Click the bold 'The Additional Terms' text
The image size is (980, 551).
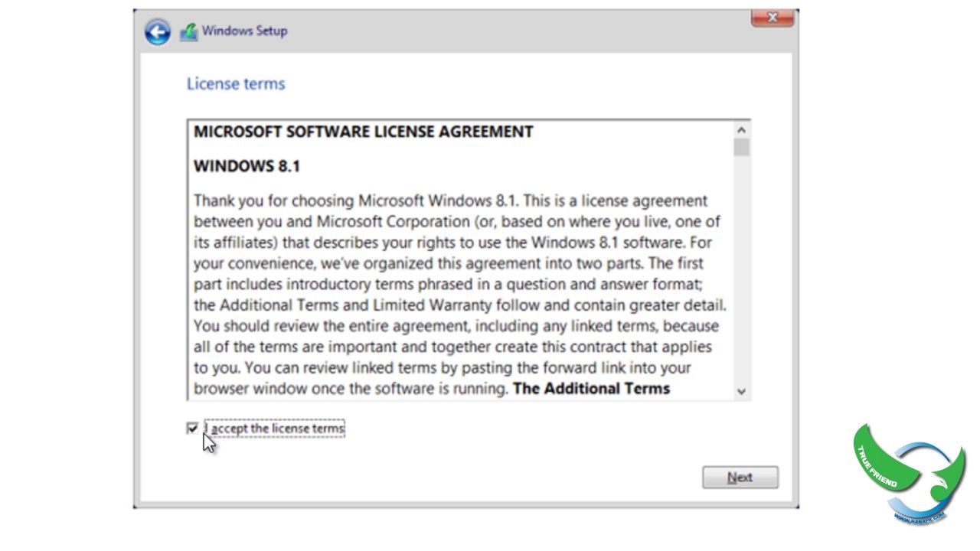(591, 388)
